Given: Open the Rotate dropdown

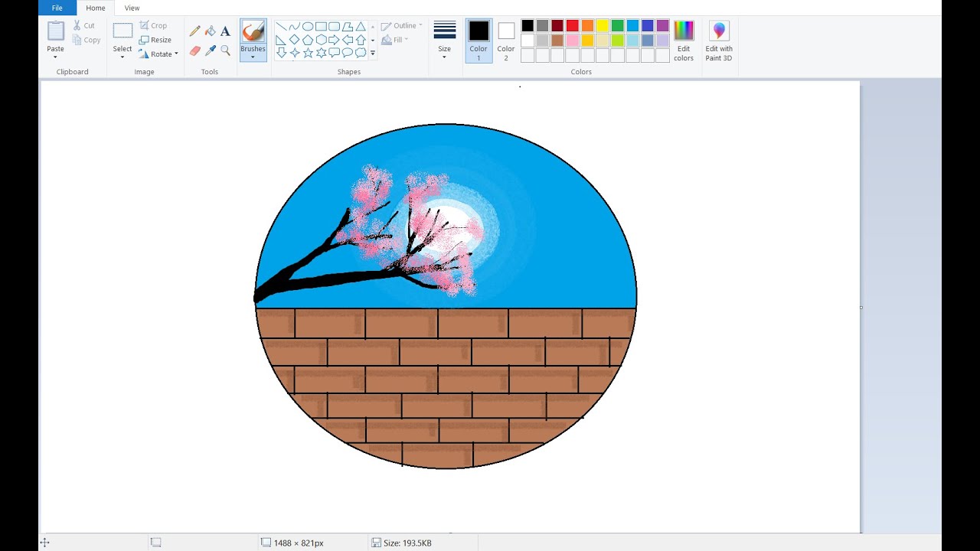Looking at the screenshot, I should pos(158,54).
